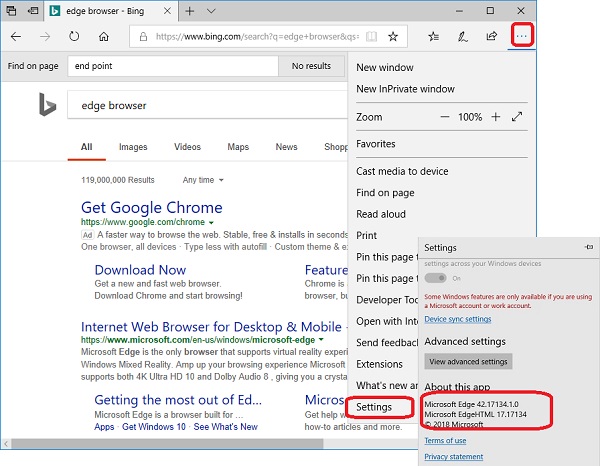This screenshot has height=466, width=600.
Task: Expand the microsoft-edge URL dropdown arrow
Action: pos(321,339)
